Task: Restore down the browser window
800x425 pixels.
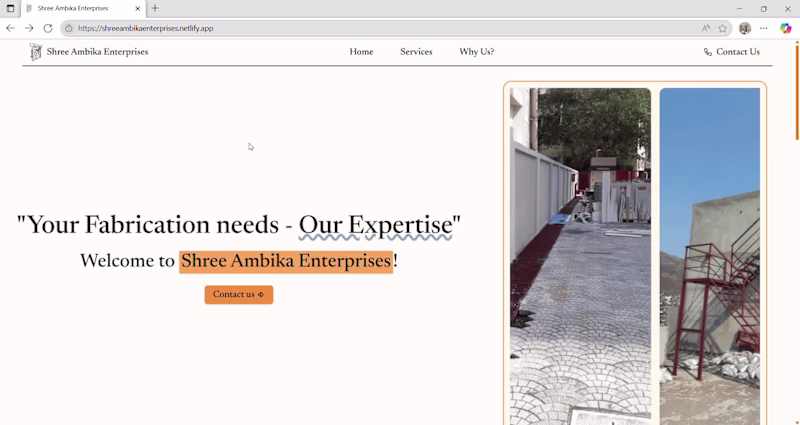Action: pos(763,8)
